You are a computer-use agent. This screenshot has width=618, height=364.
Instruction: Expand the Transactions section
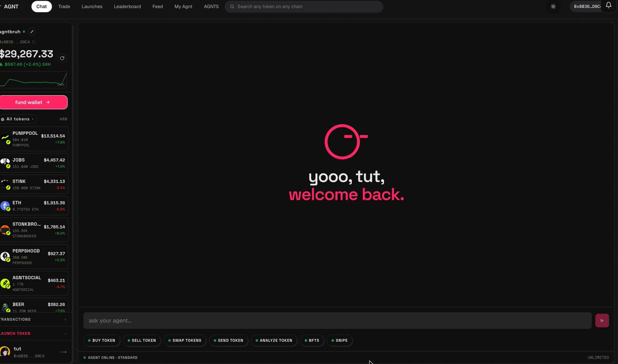(x=34, y=319)
